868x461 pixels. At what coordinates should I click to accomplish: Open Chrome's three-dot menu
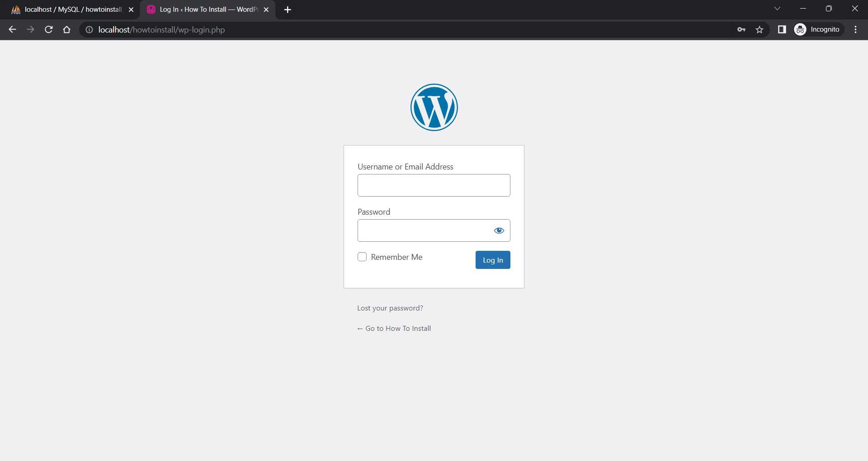(x=855, y=29)
